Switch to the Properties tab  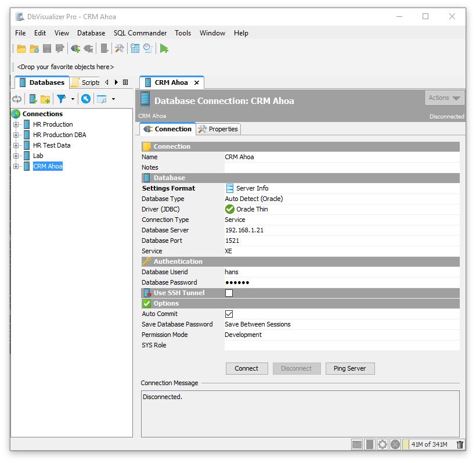(x=218, y=129)
